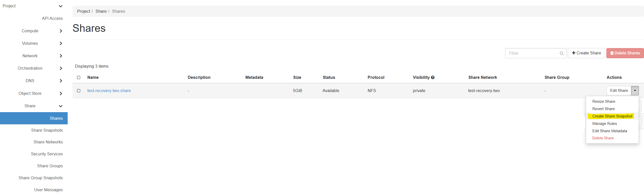
Task: Click the NFS protocol cell
Action: coord(372,91)
